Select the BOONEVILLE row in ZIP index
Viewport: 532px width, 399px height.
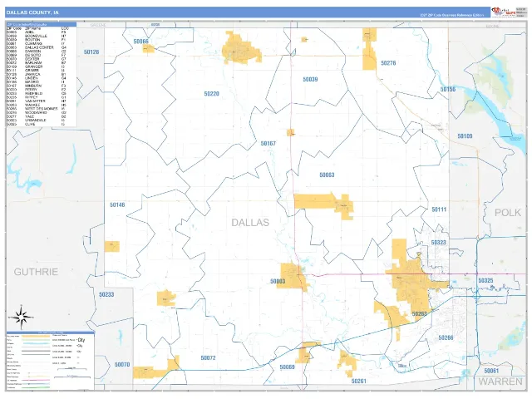tap(37, 36)
